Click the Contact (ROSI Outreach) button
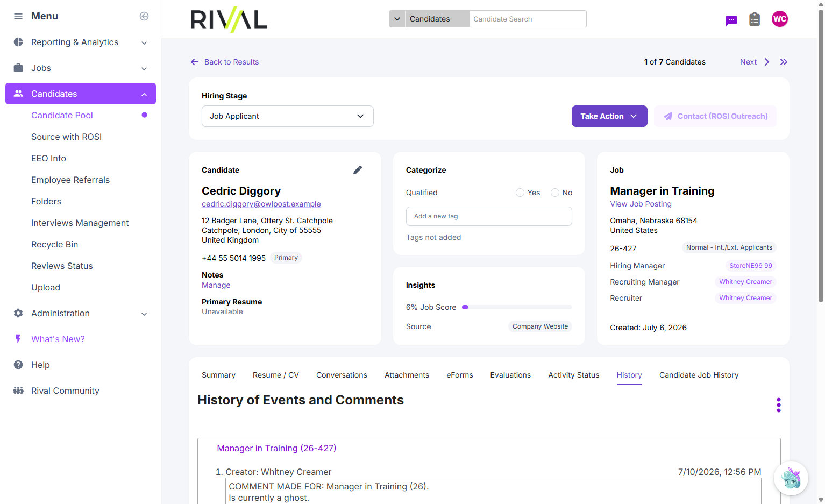This screenshot has width=825, height=504. coord(715,116)
